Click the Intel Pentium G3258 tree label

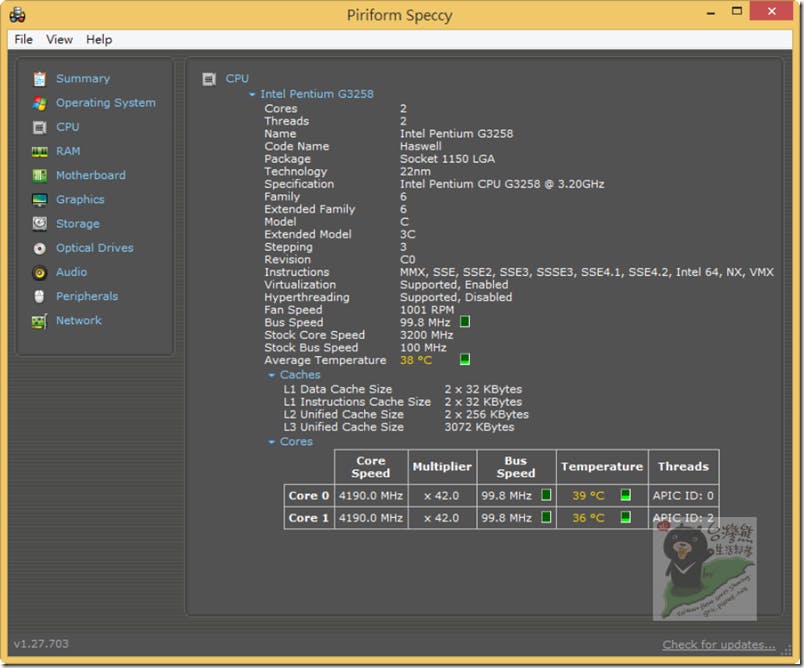coord(317,94)
